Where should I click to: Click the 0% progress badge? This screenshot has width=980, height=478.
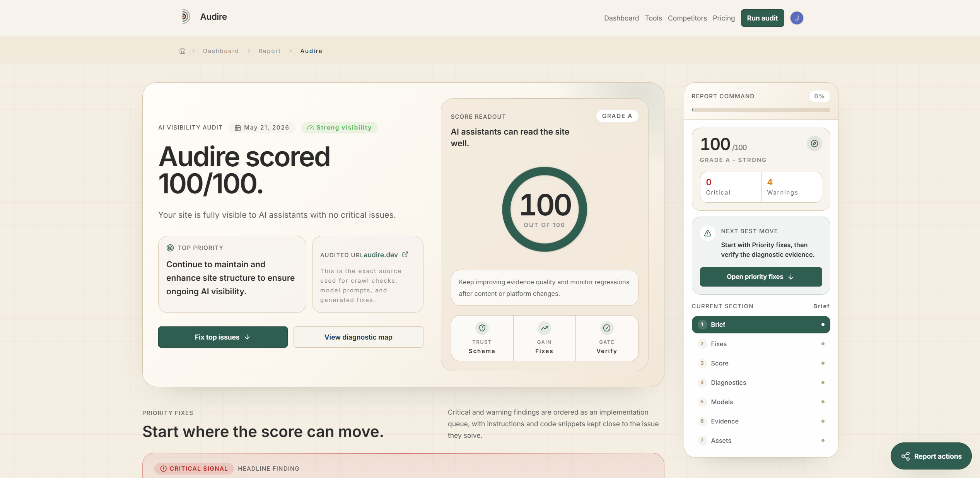(x=820, y=96)
